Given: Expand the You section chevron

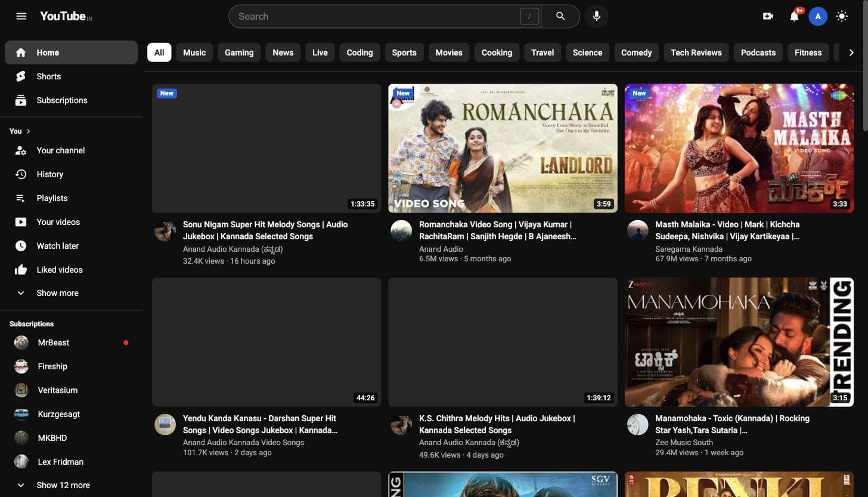Looking at the screenshot, I should tap(28, 131).
